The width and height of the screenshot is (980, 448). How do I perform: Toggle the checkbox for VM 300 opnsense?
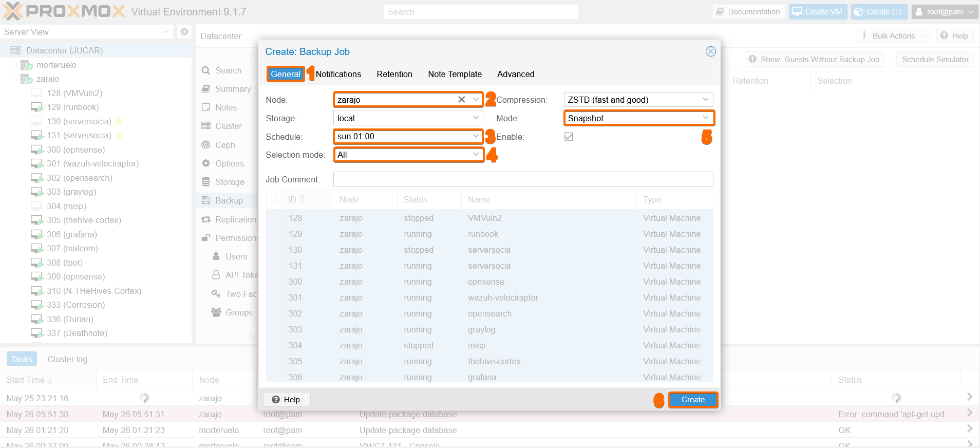click(x=274, y=282)
